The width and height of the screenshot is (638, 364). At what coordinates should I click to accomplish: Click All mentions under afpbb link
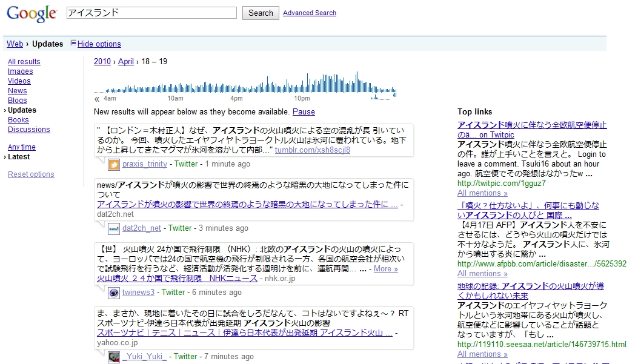482,274
